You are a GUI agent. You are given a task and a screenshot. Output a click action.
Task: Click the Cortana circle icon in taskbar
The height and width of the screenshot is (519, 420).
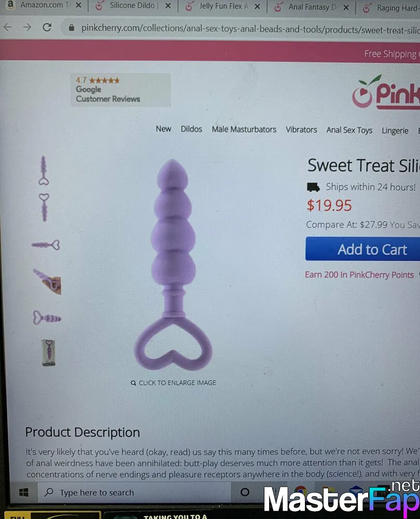coord(245,492)
